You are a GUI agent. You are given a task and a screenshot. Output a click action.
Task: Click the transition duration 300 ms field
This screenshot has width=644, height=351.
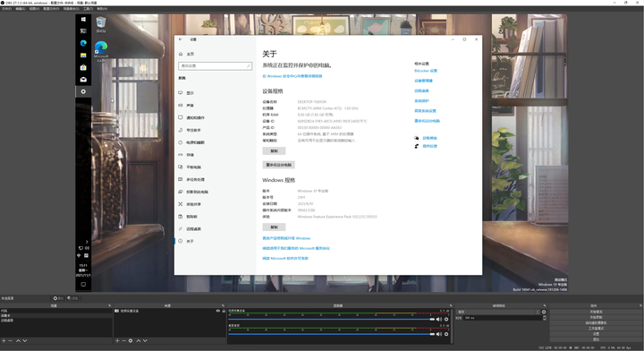pos(503,318)
